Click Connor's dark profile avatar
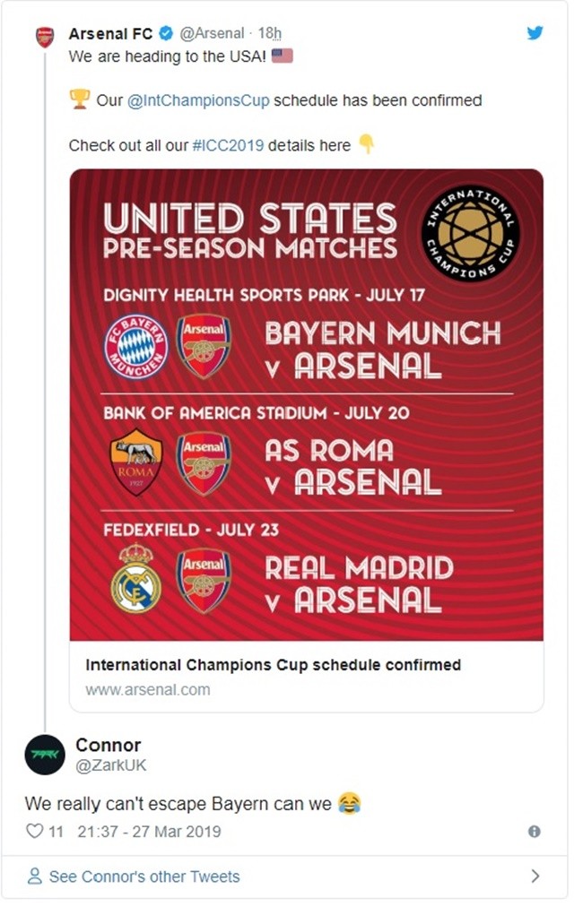This screenshot has height=924, width=583. pos(44,756)
